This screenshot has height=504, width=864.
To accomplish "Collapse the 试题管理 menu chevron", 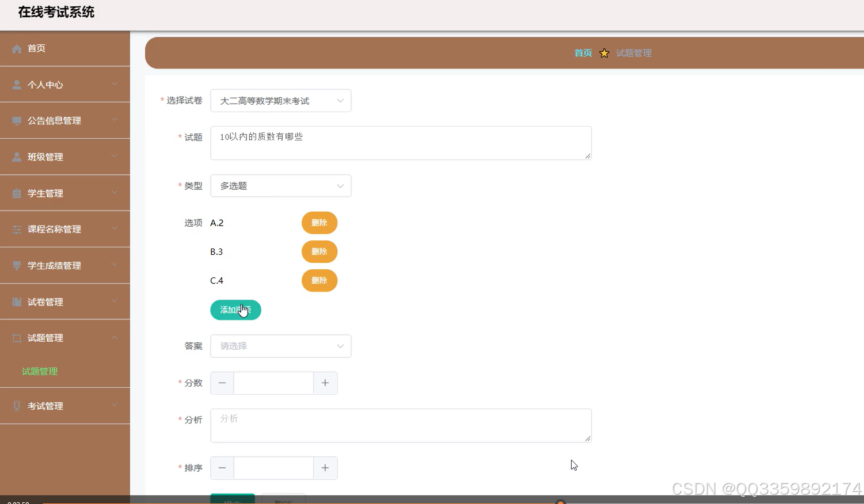I will point(115,337).
